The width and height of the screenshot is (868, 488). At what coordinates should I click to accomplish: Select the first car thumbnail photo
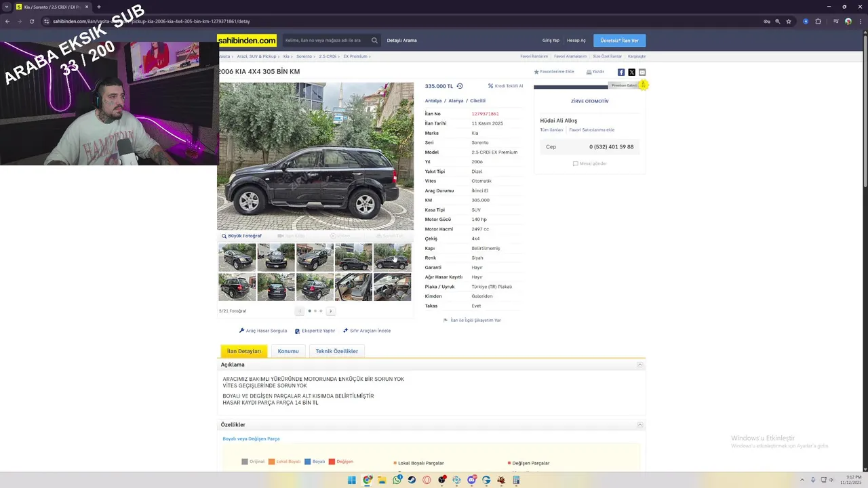pyautogui.click(x=237, y=258)
